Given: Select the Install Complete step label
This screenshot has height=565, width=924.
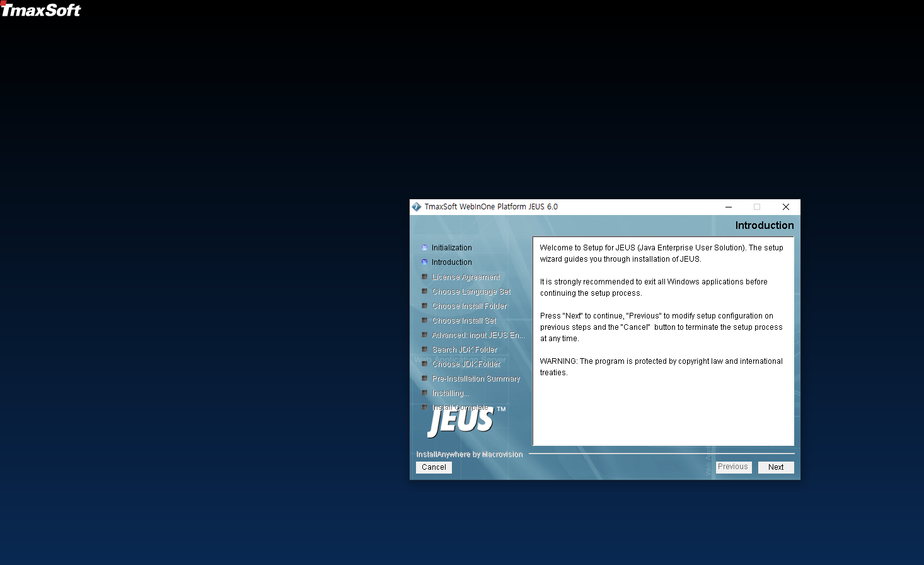Looking at the screenshot, I should pos(460,407).
